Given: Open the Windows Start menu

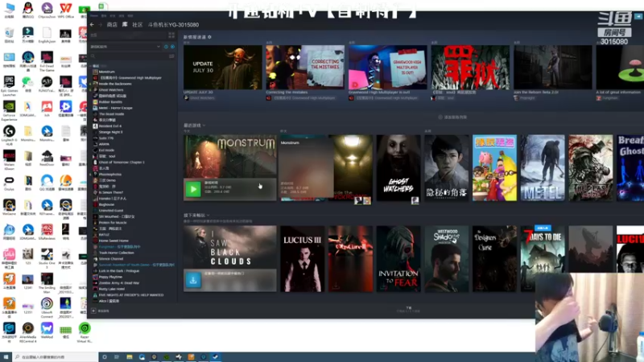Looking at the screenshot, I should click(x=6, y=356).
